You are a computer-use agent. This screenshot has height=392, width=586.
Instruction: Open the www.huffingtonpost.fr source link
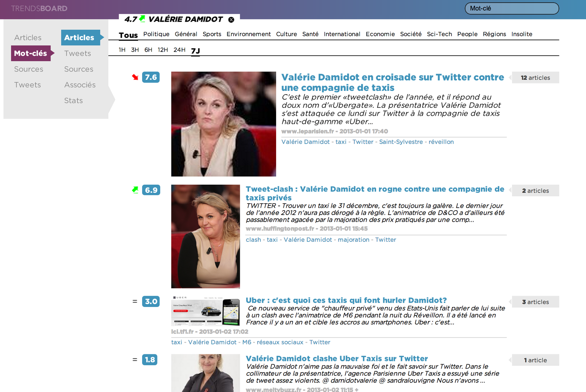coord(280,229)
